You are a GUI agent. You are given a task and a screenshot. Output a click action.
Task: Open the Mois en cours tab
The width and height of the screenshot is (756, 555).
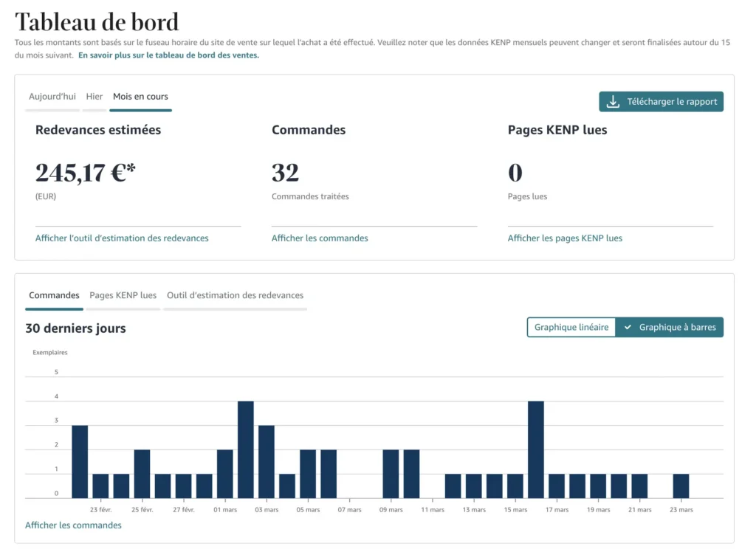(140, 97)
